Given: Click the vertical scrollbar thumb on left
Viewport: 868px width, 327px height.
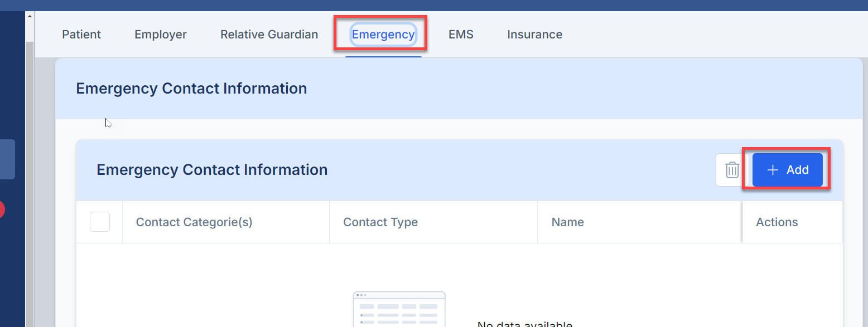Looking at the screenshot, I should click(x=30, y=184).
